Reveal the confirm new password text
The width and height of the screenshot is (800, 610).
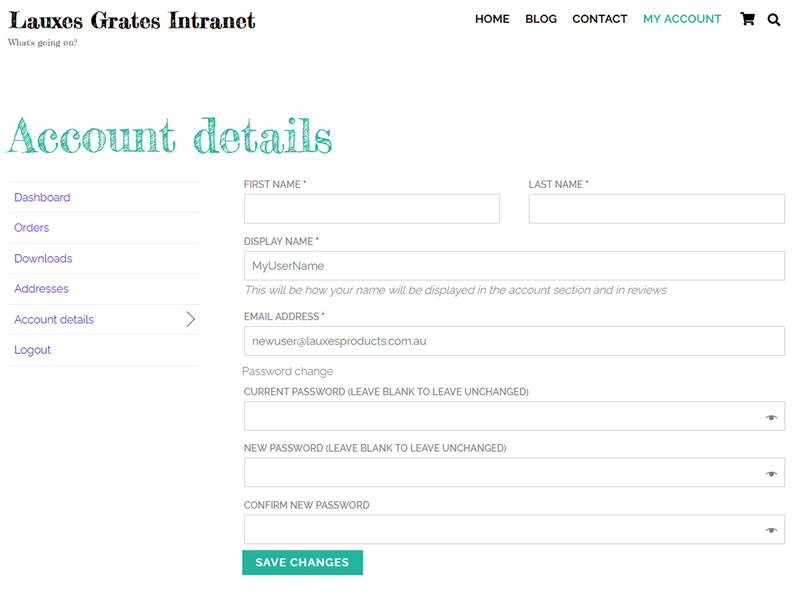[x=771, y=531]
